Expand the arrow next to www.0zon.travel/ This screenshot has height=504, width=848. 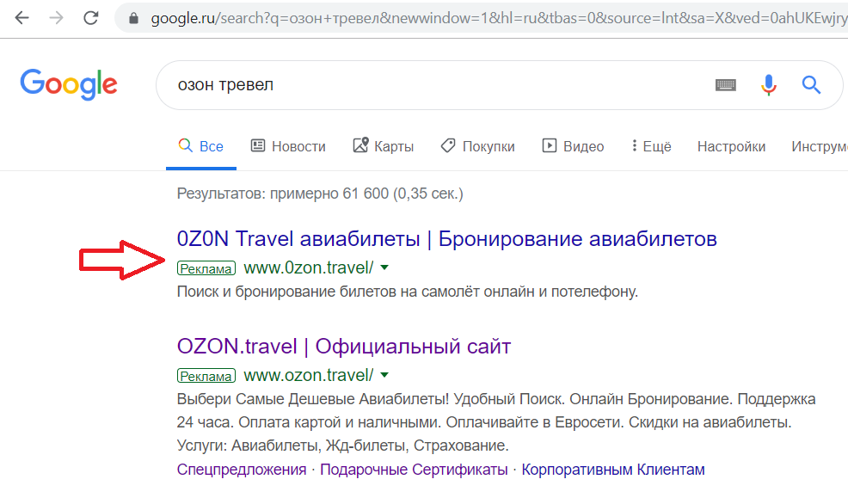coord(384,267)
